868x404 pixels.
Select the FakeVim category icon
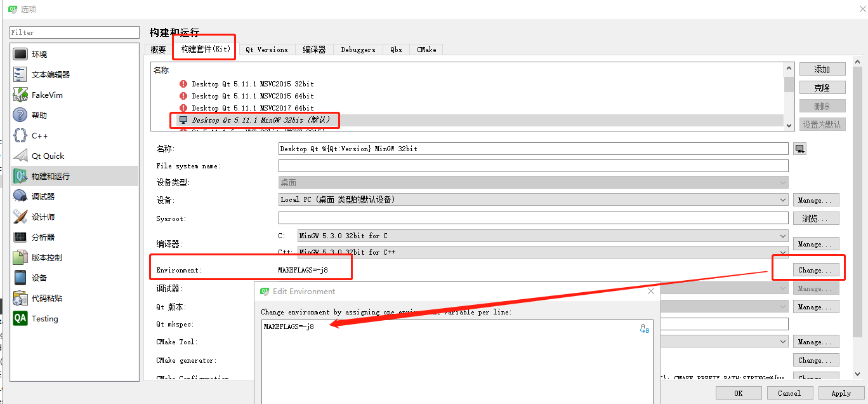20,95
